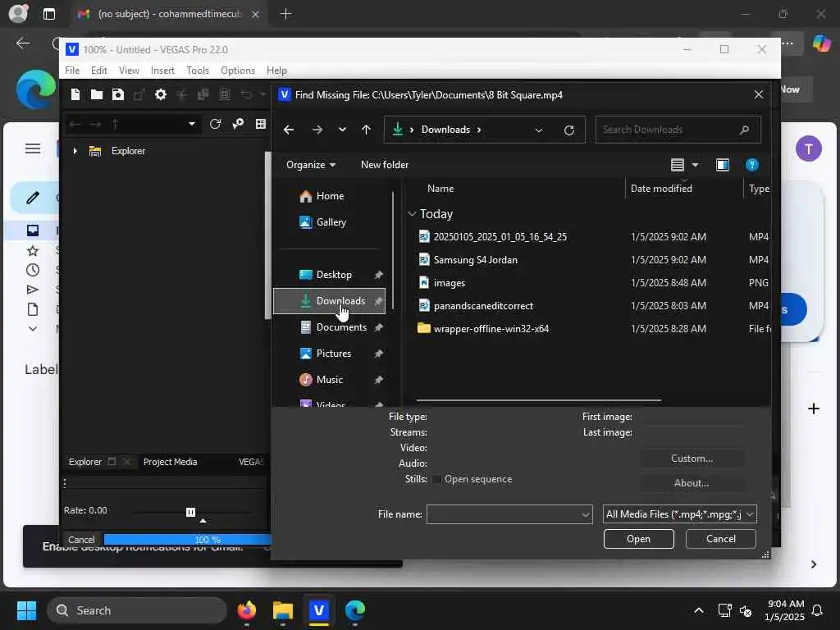840x630 pixels.
Task: Open All Media Files type dropdown
Action: 679,515
